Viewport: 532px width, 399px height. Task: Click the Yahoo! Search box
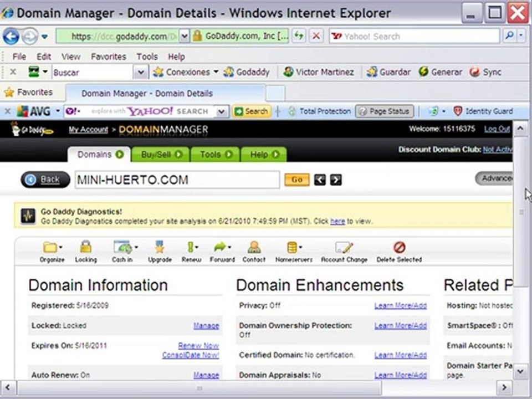coord(414,37)
